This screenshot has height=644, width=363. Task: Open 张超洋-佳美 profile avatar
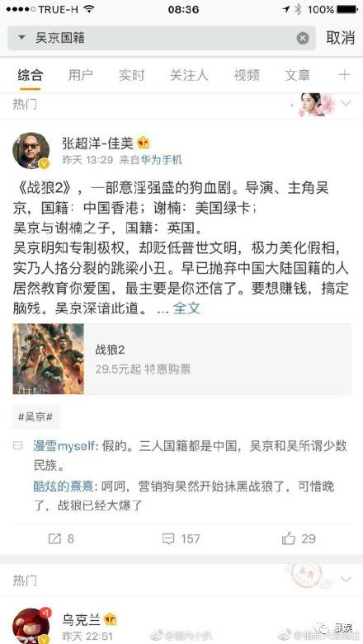(31, 151)
